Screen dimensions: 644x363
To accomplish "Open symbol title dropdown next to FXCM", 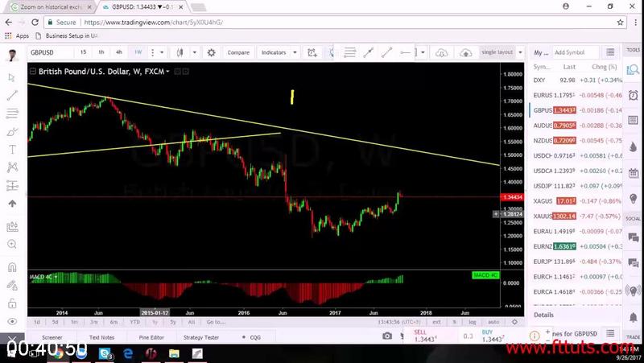I will point(167,72).
